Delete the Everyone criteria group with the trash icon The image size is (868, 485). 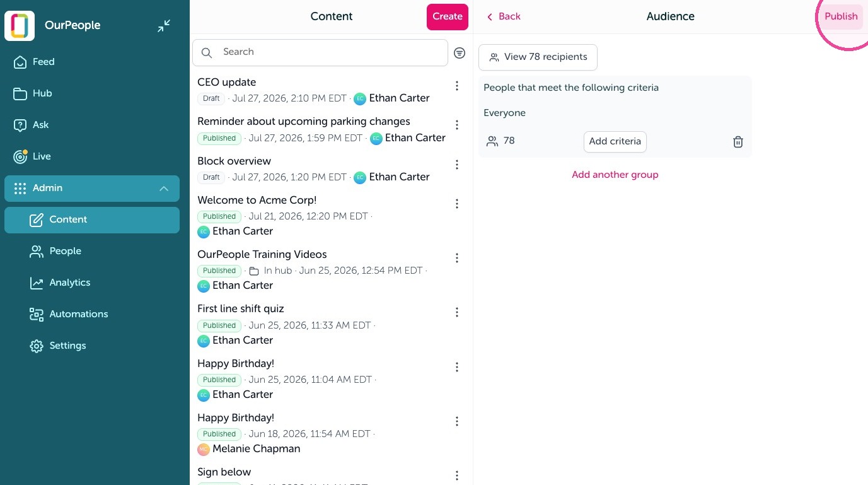click(x=738, y=142)
